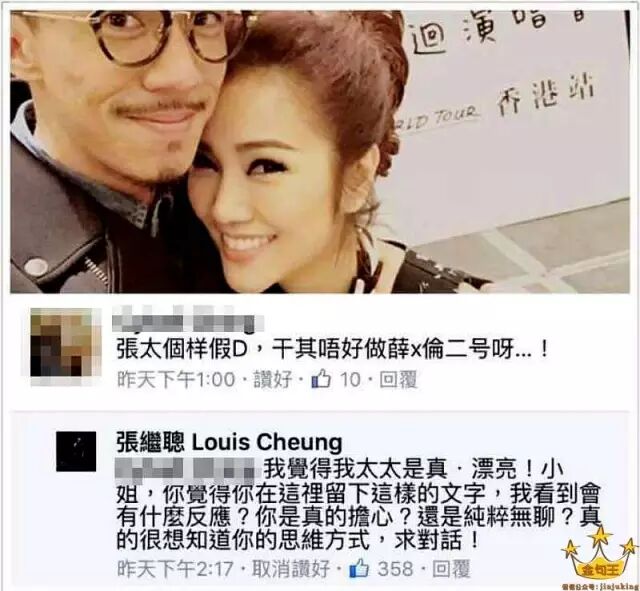Click the thumbs-up icon showing 358 likes
The height and width of the screenshot is (591, 640).
pos(359,569)
